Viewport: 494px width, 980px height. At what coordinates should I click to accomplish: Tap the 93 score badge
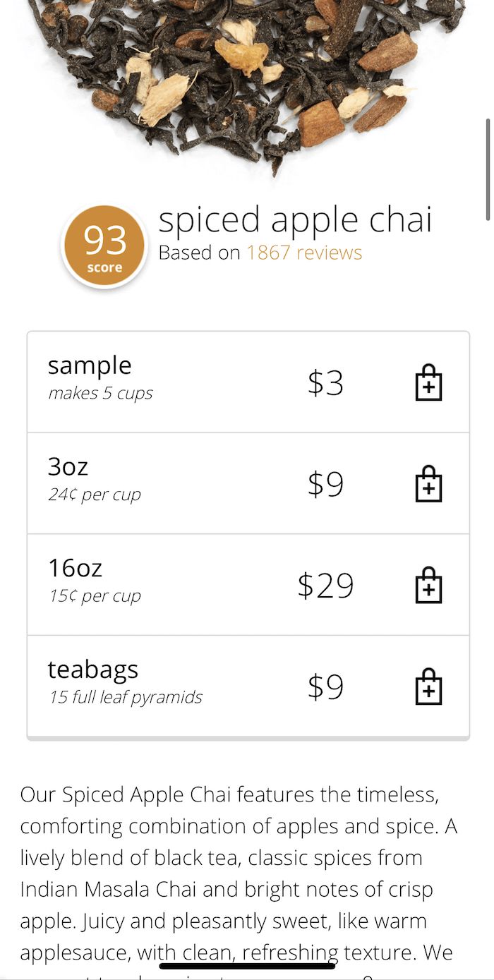point(104,246)
